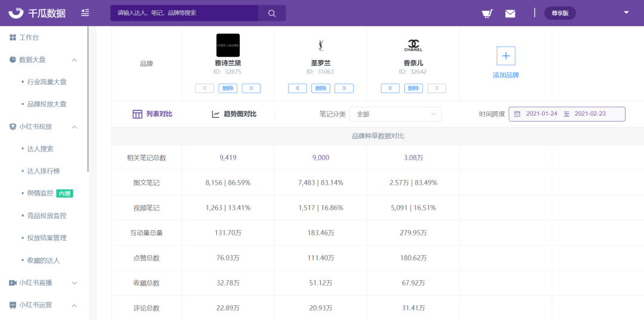The image size is (644, 320).
Task: Open 舆情监控 menu item
Action: point(41,193)
